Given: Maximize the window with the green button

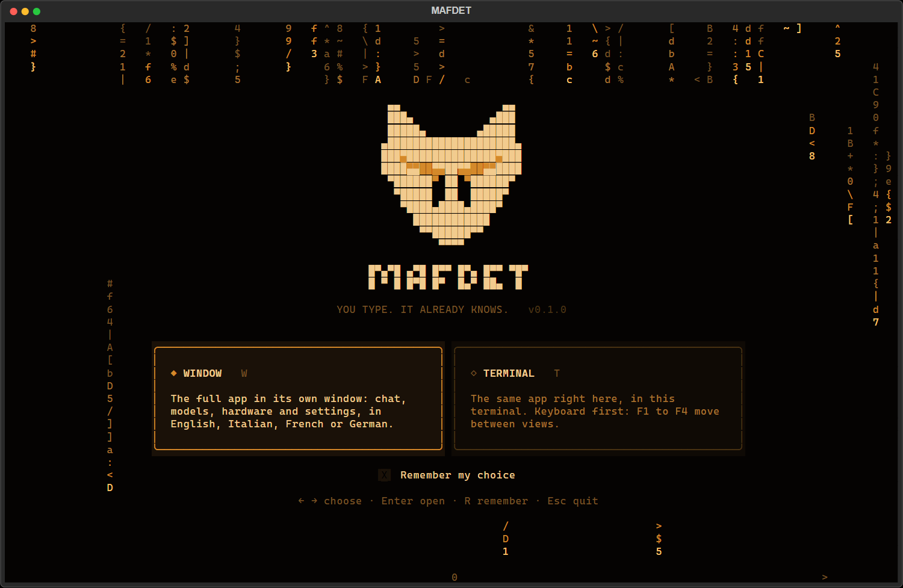Looking at the screenshot, I should coord(37,11).
